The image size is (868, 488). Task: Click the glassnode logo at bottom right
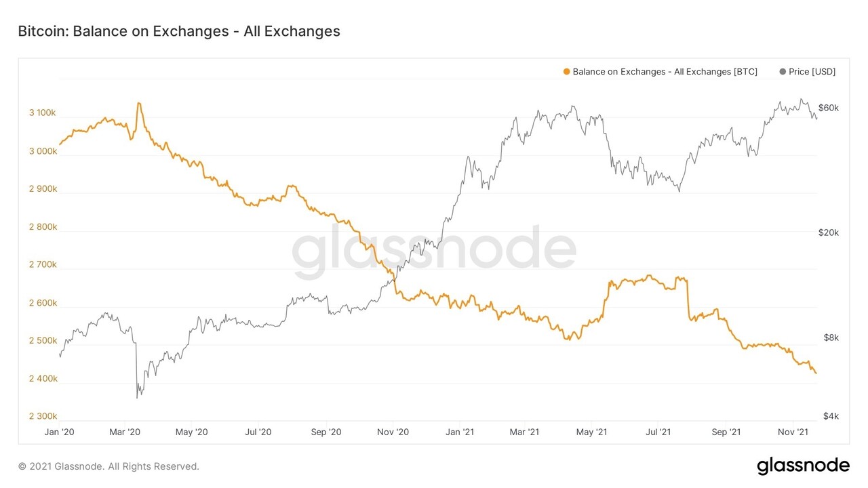click(x=803, y=466)
